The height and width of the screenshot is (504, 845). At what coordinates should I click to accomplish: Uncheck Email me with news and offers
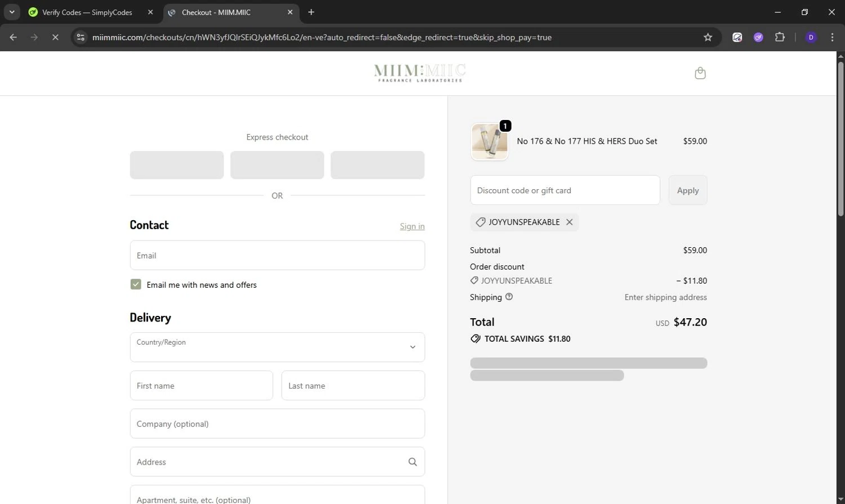pos(136,284)
